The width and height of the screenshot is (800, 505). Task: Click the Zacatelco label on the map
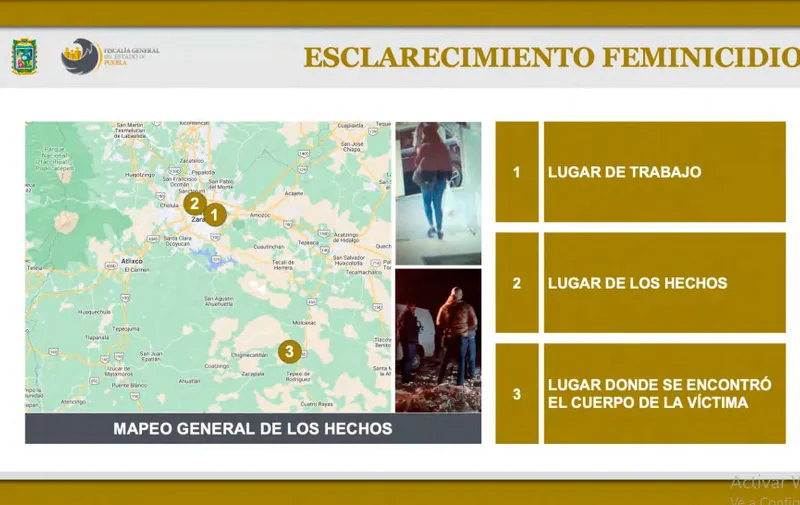click(x=192, y=161)
